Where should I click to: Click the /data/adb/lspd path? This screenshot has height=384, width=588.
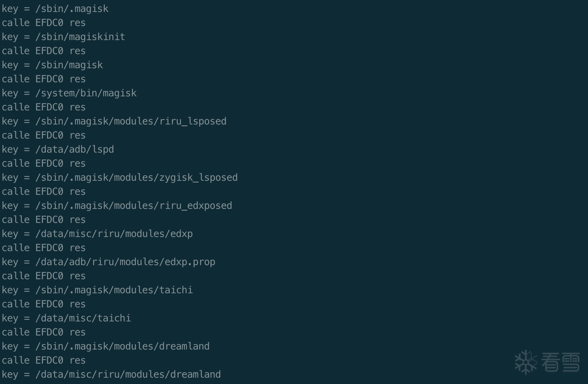point(75,149)
